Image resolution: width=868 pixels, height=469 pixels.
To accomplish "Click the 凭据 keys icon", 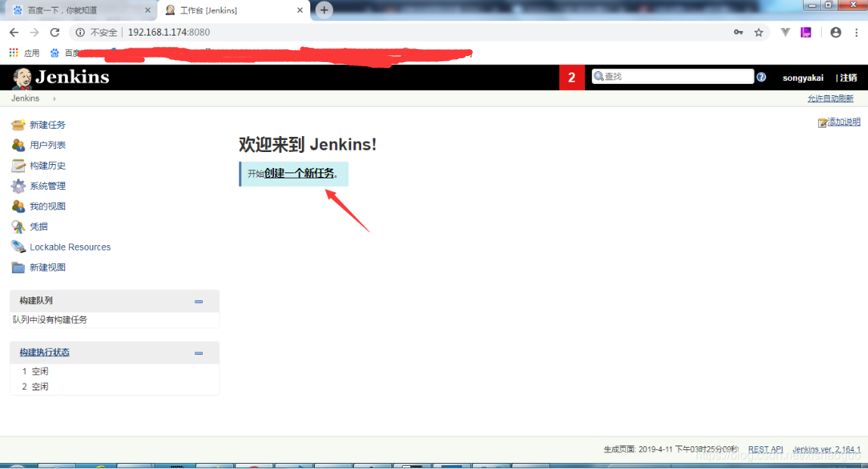I will pos(17,227).
